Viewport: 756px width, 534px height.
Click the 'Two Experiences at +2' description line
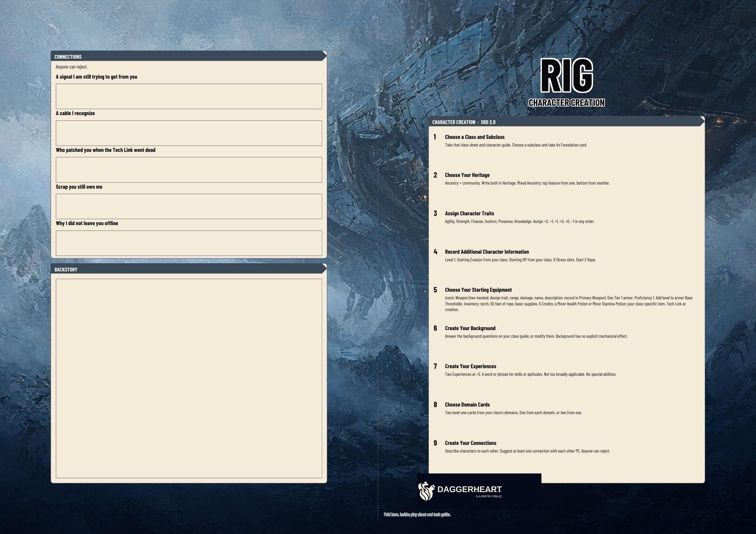pyautogui.click(x=530, y=374)
